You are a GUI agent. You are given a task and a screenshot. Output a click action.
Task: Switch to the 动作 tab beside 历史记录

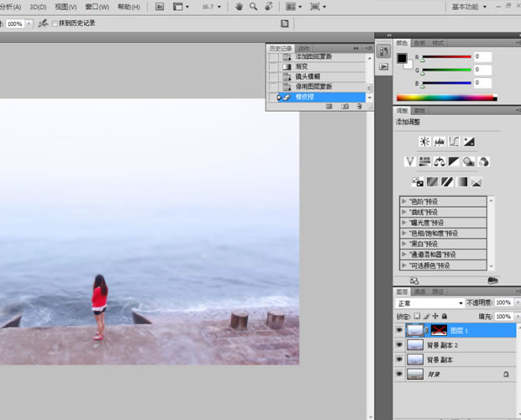[303, 49]
